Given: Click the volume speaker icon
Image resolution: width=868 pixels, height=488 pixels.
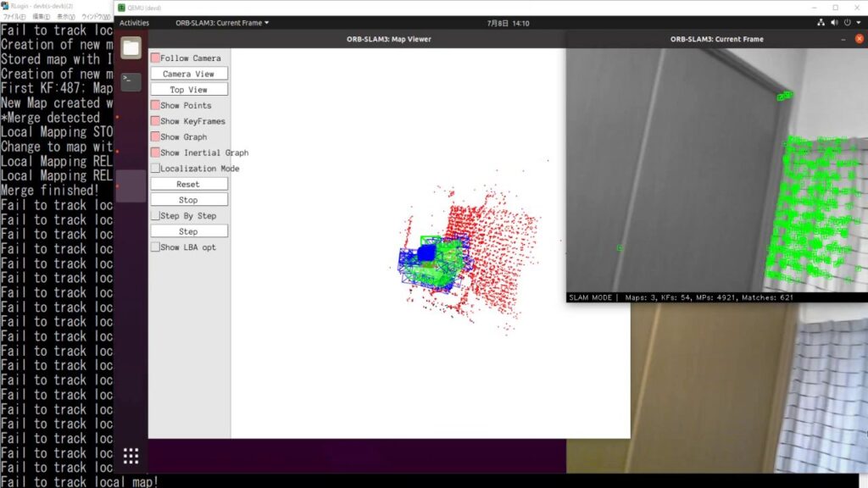Looking at the screenshot, I should click(x=834, y=23).
